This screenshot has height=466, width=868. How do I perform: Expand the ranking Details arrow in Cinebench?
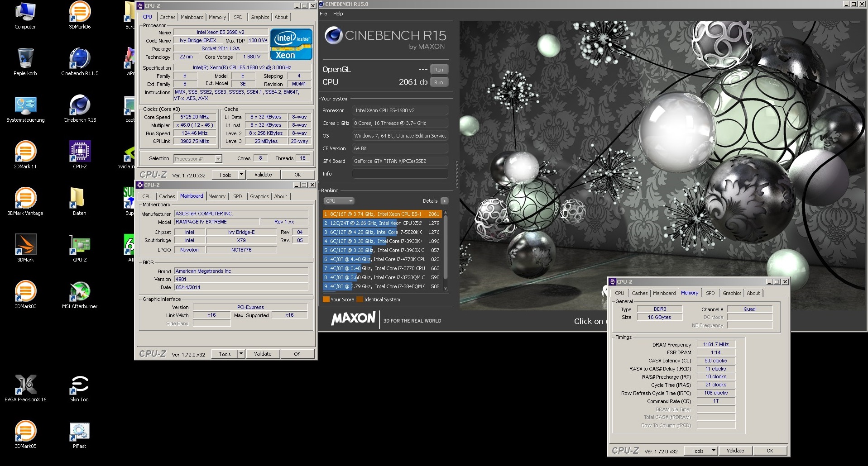[444, 201]
